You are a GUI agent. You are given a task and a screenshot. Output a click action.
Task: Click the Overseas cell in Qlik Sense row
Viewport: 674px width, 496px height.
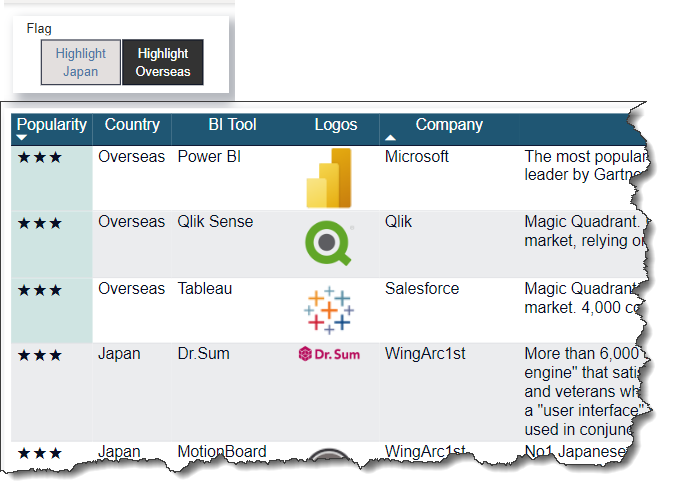click(x=131, y=222)
